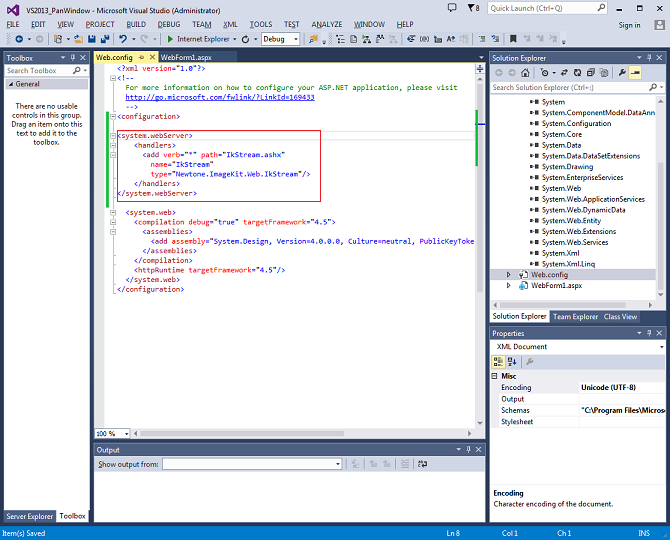670x540 pixels.
Task: Switch to the Team Explorer tab
Action: 575,317
